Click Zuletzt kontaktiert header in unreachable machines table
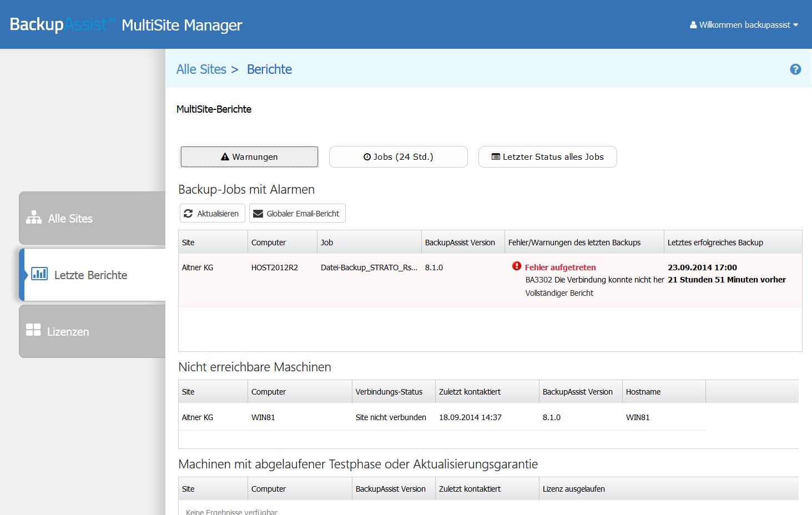Image resolution: width=812 pixels, height=515 pixels. pos(487,392)
